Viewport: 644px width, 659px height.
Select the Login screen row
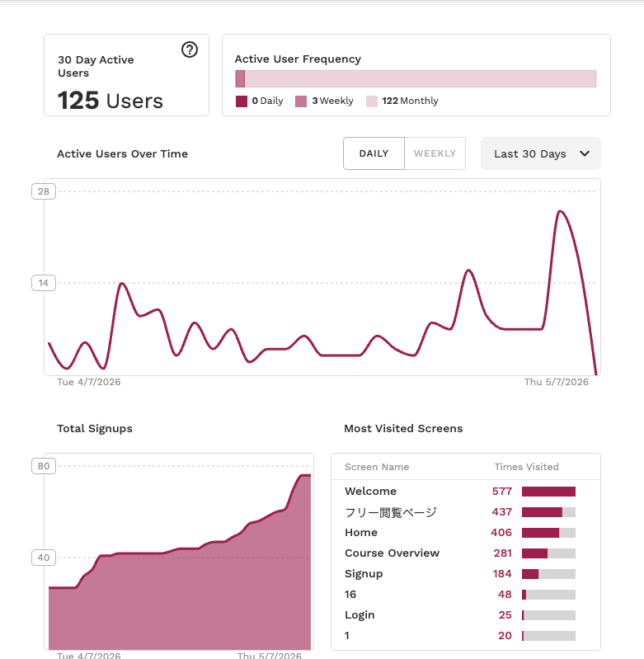pos(466,614)
